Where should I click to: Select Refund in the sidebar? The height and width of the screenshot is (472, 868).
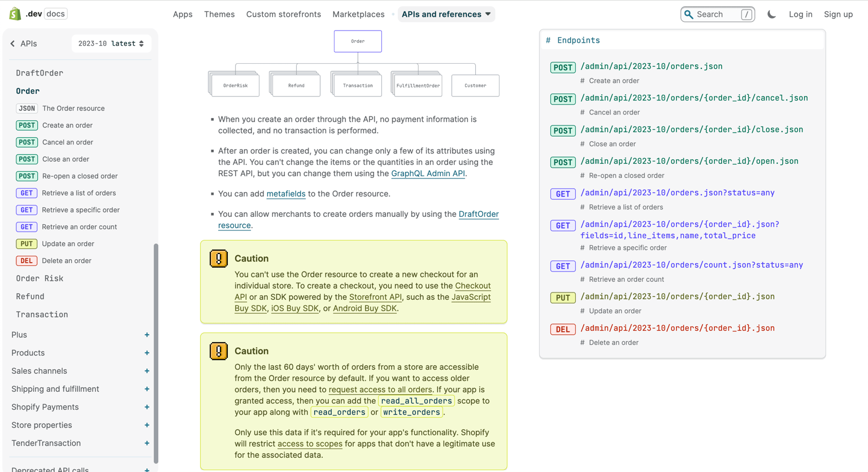(30, 296)
